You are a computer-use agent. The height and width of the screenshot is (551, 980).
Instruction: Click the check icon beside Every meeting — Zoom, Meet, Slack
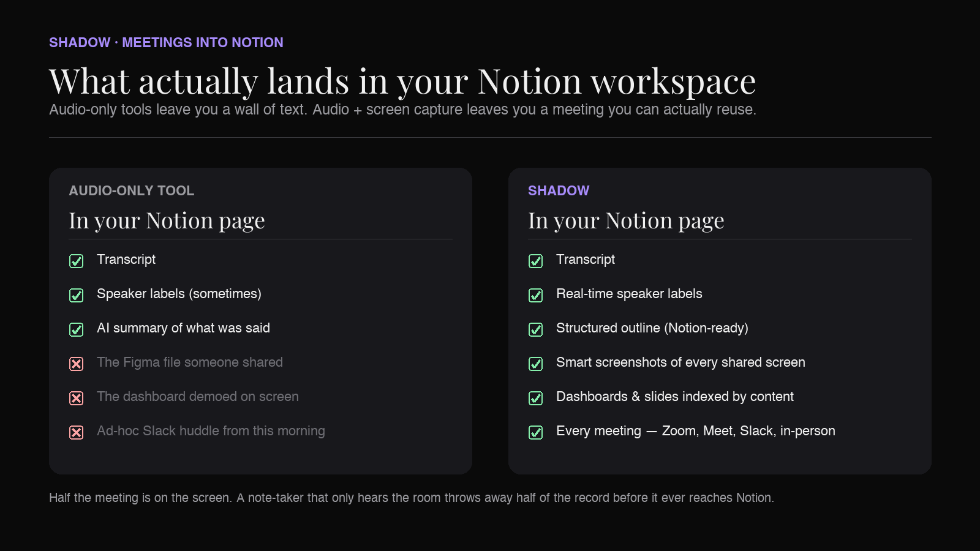click(535, 433)
